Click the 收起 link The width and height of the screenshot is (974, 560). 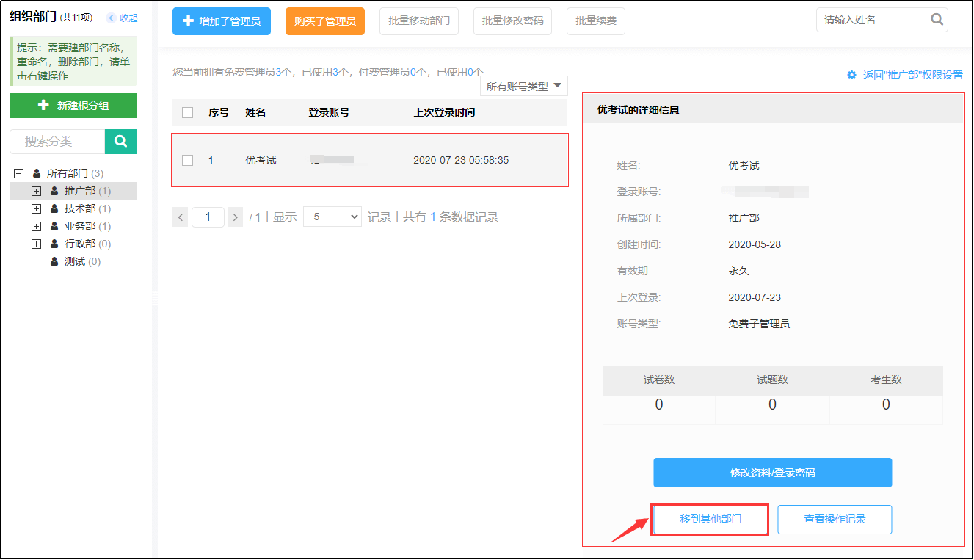click(128, 18)
